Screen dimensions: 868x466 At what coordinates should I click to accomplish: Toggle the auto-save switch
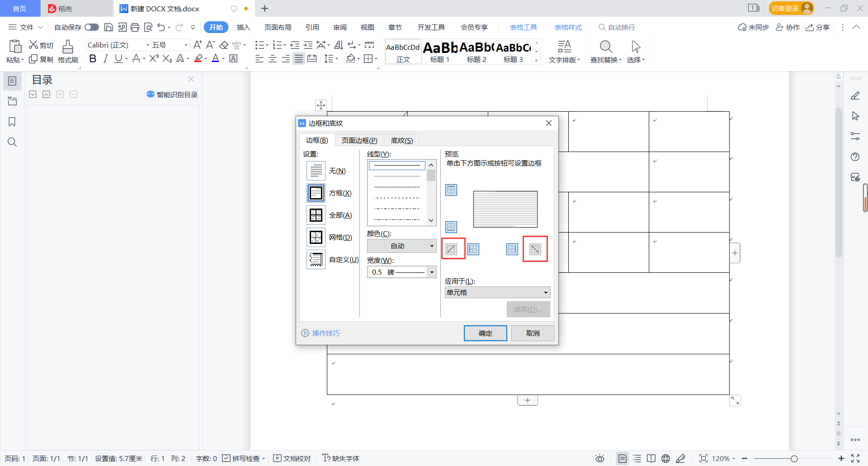pyautogui.click(x=92, y=27)
